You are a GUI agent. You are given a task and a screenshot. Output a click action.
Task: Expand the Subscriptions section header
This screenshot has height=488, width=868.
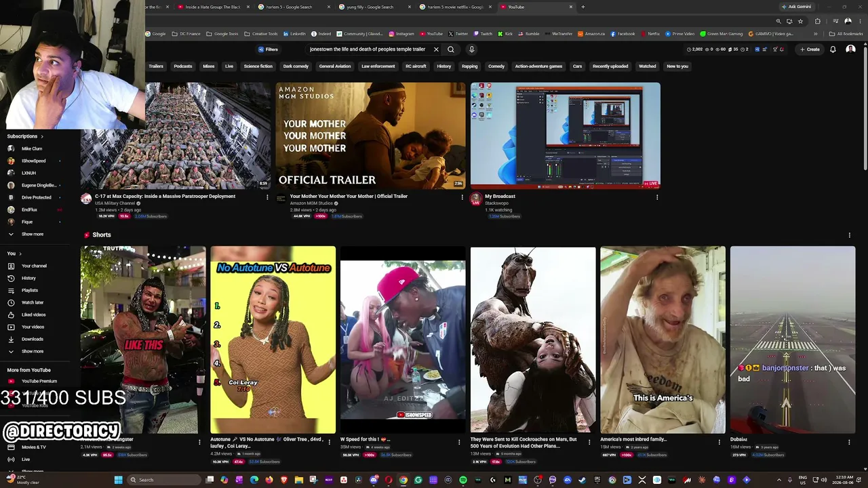25,136
